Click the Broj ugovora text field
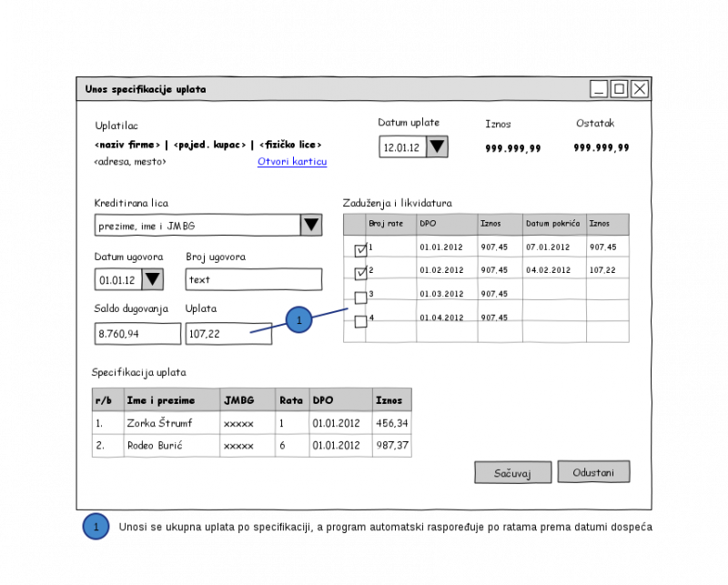This screenshot has height=585, width=728. coord(253,279)
